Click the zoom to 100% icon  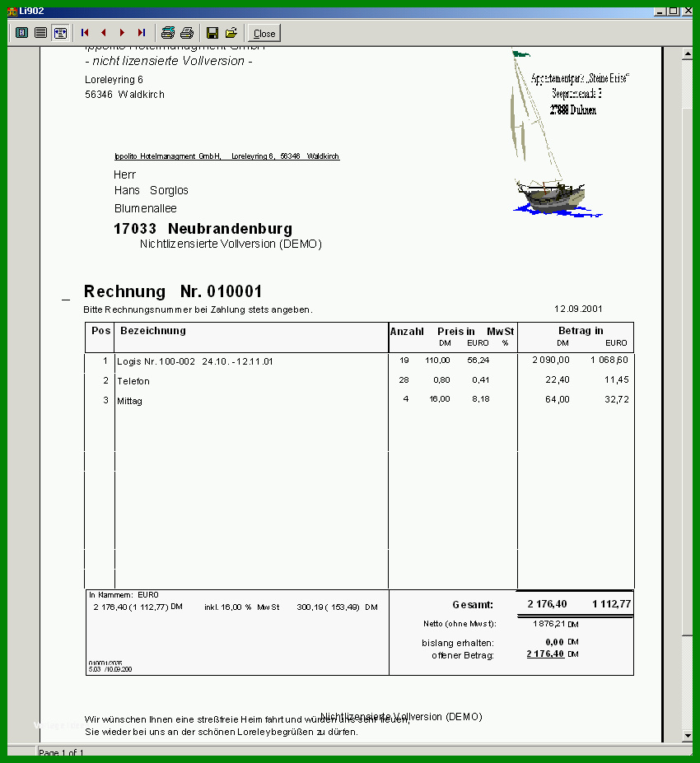coord(41,33)
